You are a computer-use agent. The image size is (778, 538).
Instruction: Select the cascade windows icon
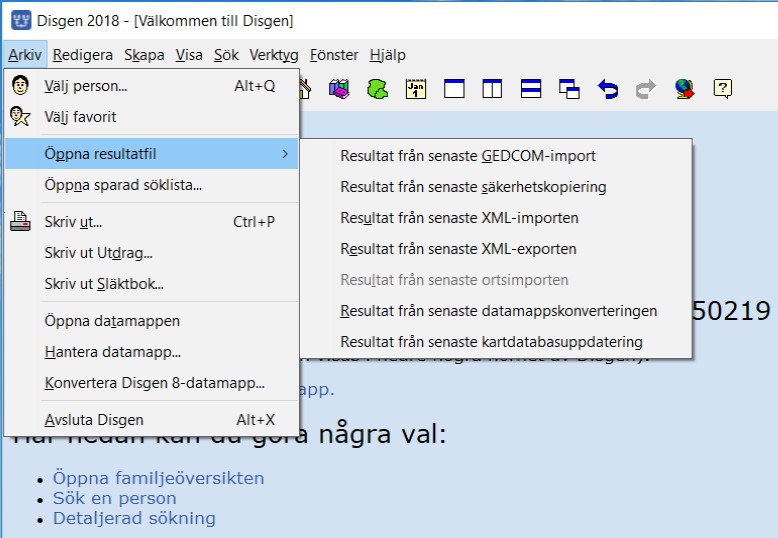coord(569,89)
